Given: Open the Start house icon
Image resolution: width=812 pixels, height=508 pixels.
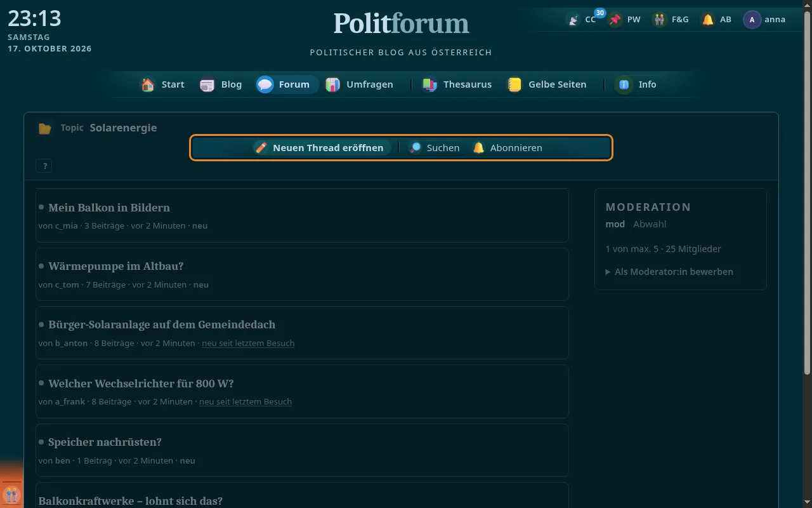Looking at the screenshot, I should 148,84.
